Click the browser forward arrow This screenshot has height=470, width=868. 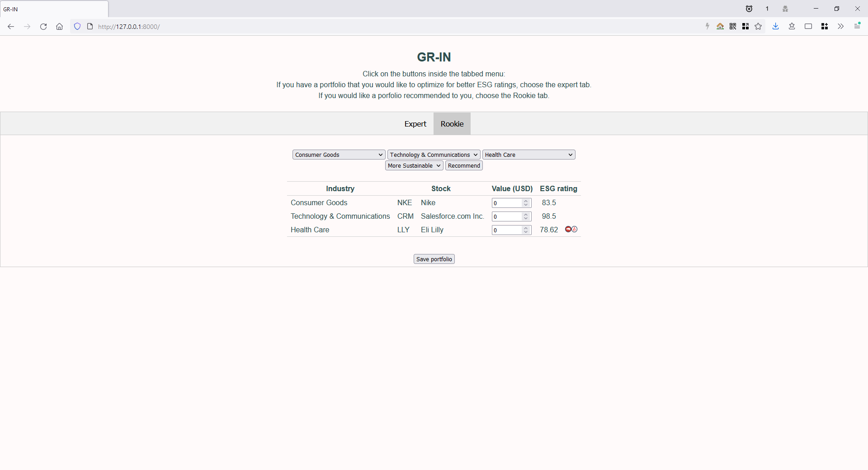(x=27, y=27)
